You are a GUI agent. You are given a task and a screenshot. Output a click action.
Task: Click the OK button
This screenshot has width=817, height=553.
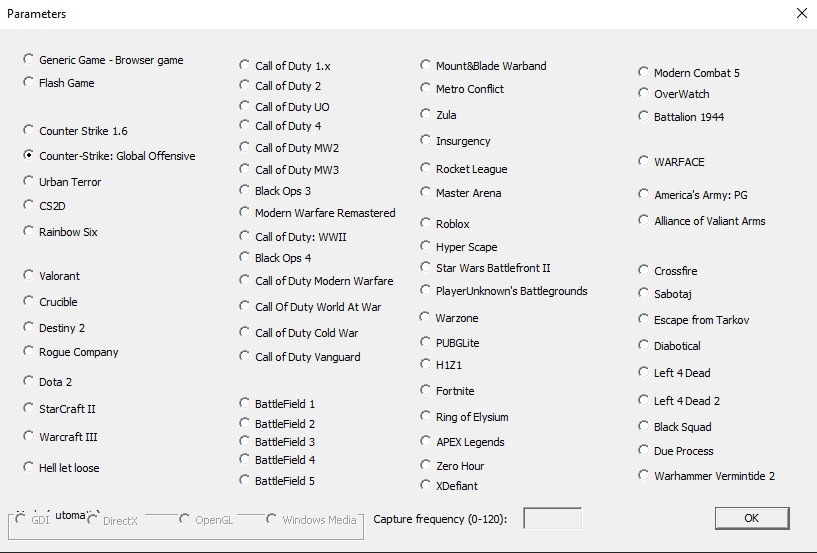(751, 518)
